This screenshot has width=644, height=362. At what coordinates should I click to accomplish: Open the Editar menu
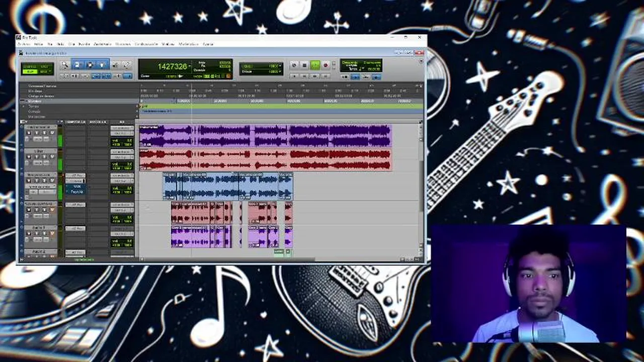(38, 44)
